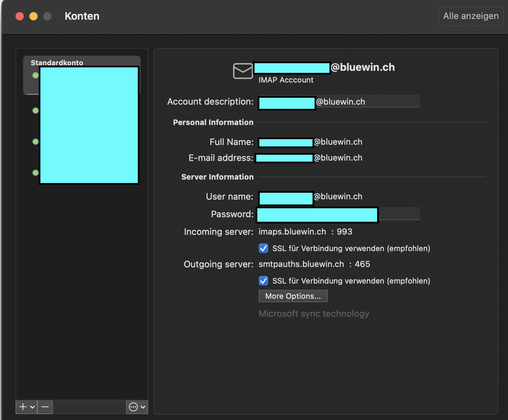The image size is (508, 420).
Task: Expand the chevron next to the plus button
Action: 32,407
